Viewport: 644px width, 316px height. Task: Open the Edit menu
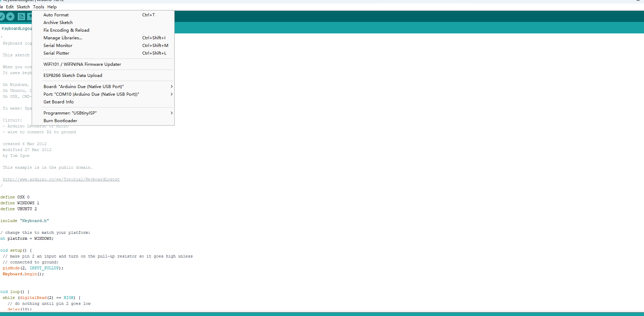10,7
